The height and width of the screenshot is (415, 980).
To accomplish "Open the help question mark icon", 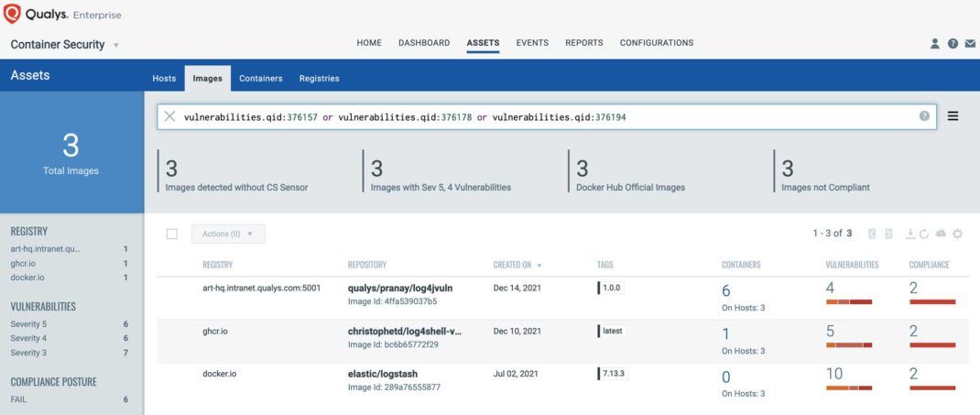I will (x=953, y=44).
